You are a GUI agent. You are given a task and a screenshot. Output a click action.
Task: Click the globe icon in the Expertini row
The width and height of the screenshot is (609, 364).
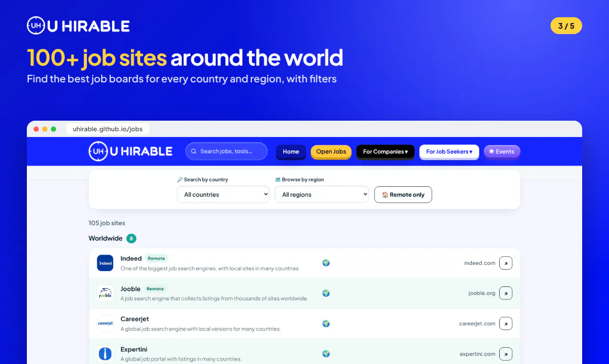326,353
